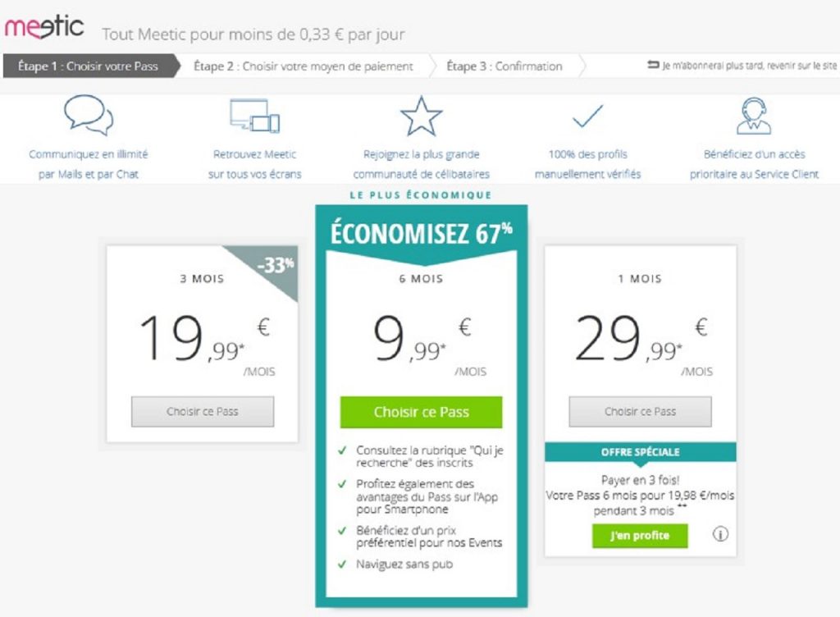The height and width of the screenshot is (617, 840).
Task: Click the return arrow icon near 'Je m'abonnerai plus tard'
Action: pyautogui.click(x=653, y=66)
